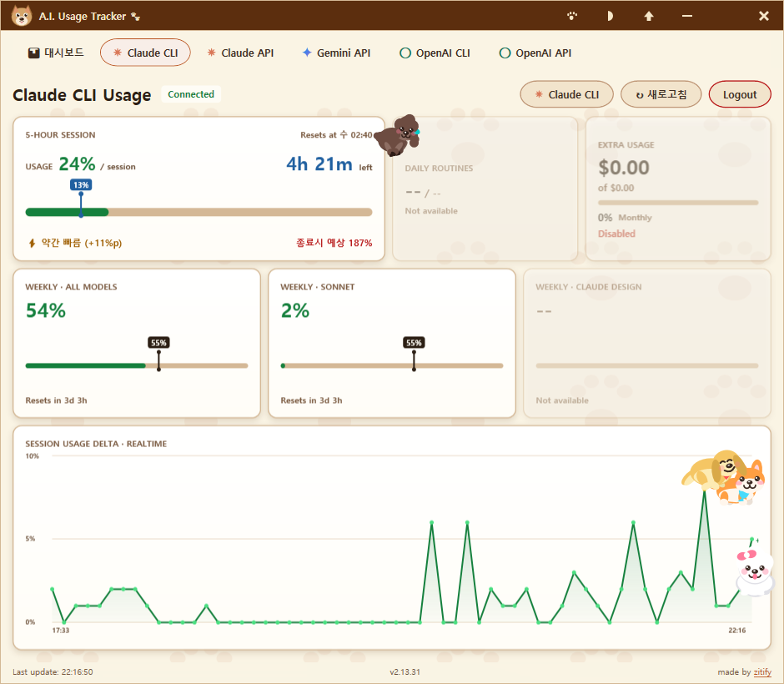The height and width of the screenshot is (684, 784).
Task: Click the v2.13.31 version label
Action: coord(405,672)
